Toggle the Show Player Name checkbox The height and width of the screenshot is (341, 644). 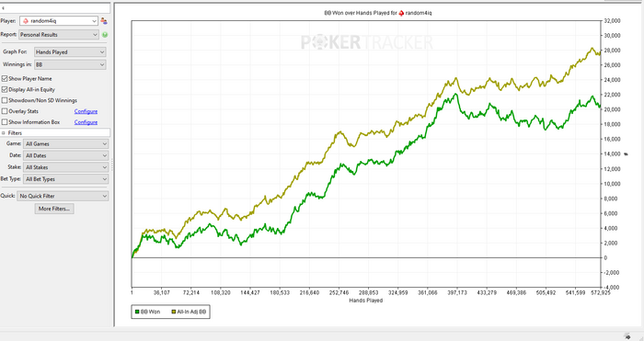click(x=5, y=78)
